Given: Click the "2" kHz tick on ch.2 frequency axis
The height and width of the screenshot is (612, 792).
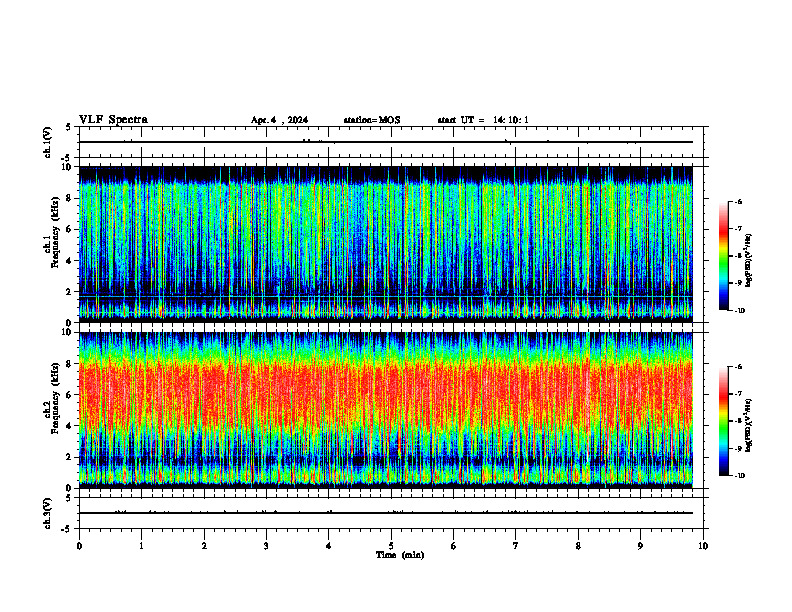Looking at the screenshot, I should [x=69, y=457].
